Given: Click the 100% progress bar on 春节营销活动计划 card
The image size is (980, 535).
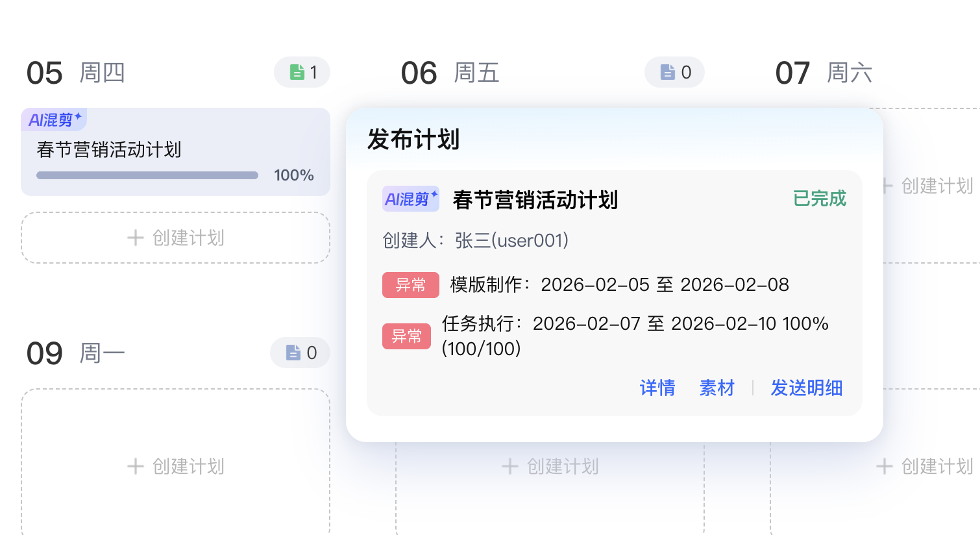Looking at the screenshot, I should pos(147,175).
